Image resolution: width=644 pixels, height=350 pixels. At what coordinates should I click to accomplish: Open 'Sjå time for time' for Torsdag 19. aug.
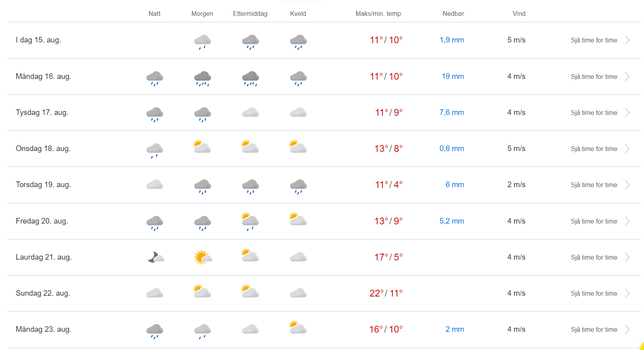594,185
